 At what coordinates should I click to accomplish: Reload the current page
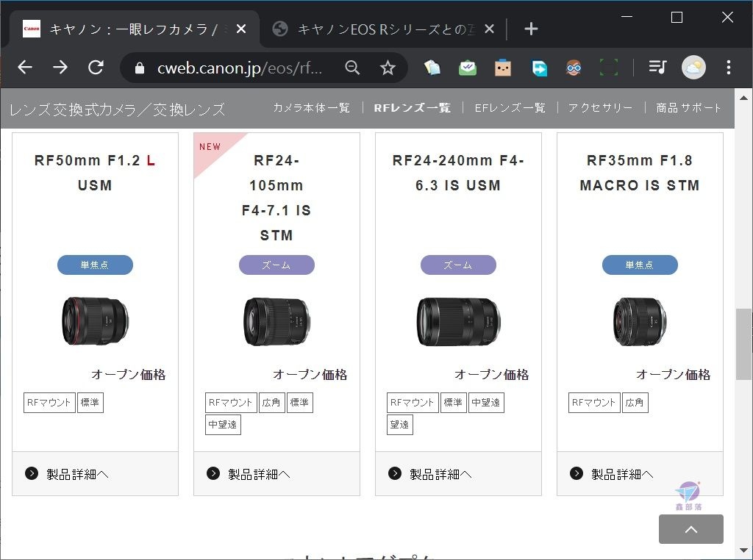coord(96,67)
